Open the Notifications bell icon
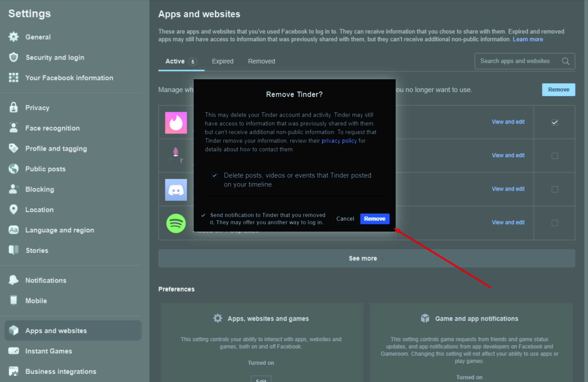588x382 pixels. pos(14,280)
